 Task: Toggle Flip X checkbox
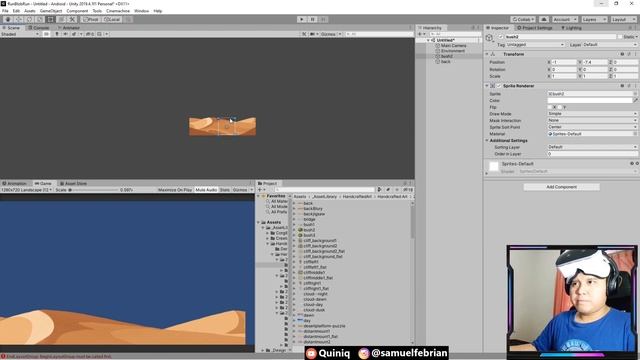coord(550,107)
